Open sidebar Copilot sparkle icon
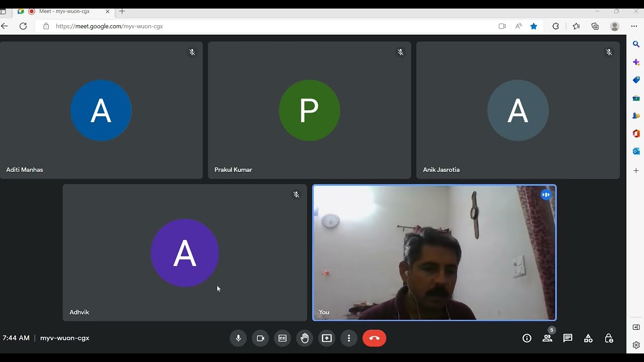 coord(636,62)
